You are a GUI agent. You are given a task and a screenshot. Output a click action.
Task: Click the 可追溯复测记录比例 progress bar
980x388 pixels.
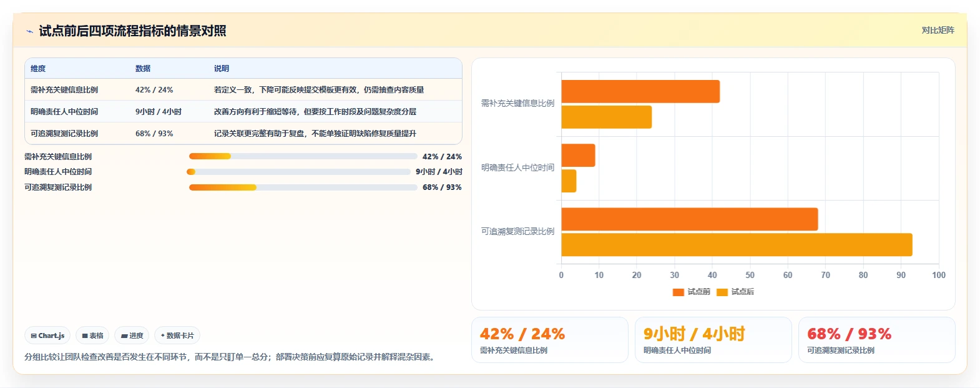click(303, 187)
